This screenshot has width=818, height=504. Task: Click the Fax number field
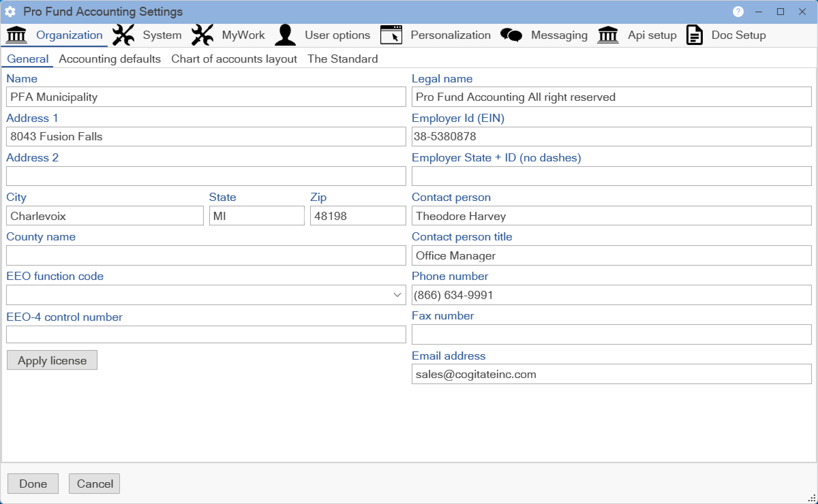click(x=611, y=334)
